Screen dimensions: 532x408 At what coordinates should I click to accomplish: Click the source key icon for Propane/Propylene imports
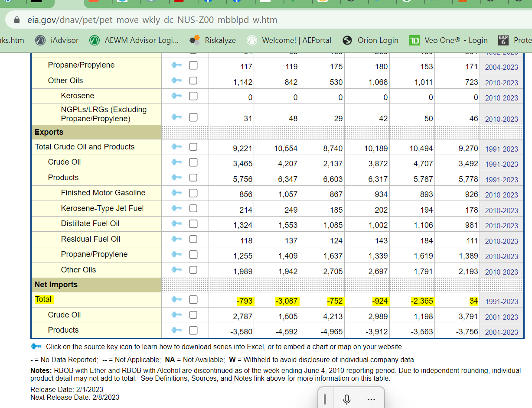pos(176,65)
